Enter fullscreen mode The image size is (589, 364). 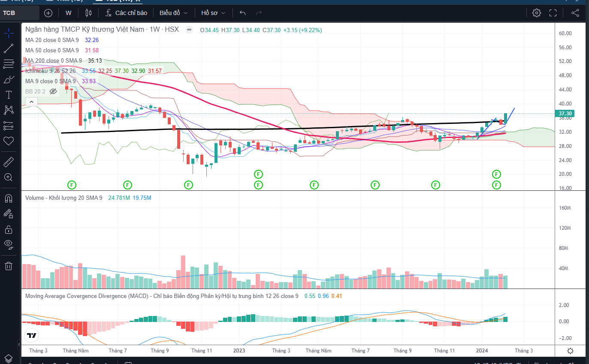point(553,13)
